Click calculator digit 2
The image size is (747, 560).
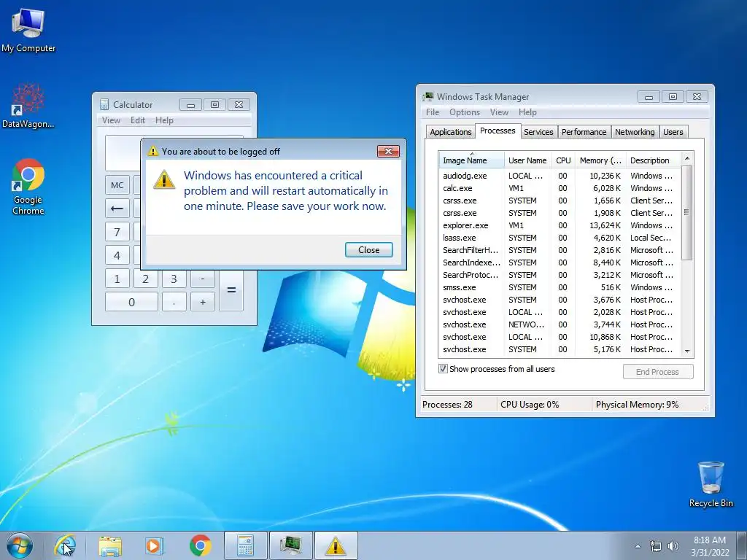click(145, 279)
